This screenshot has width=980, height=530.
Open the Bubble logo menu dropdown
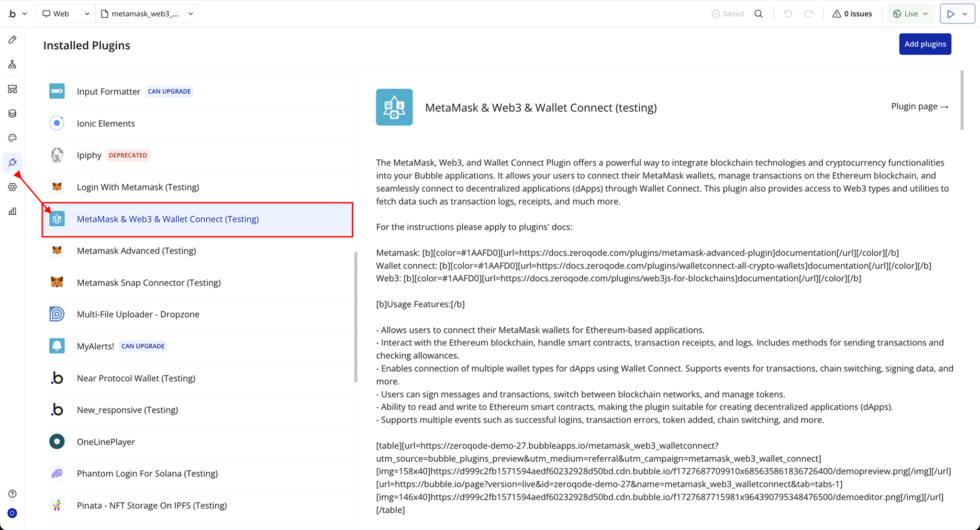pos(17,14)
